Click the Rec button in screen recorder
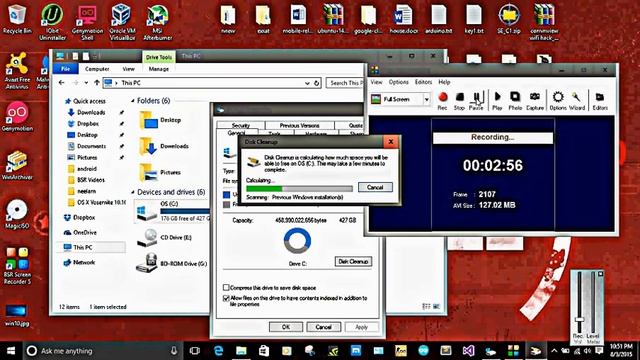 coord(442,100)
